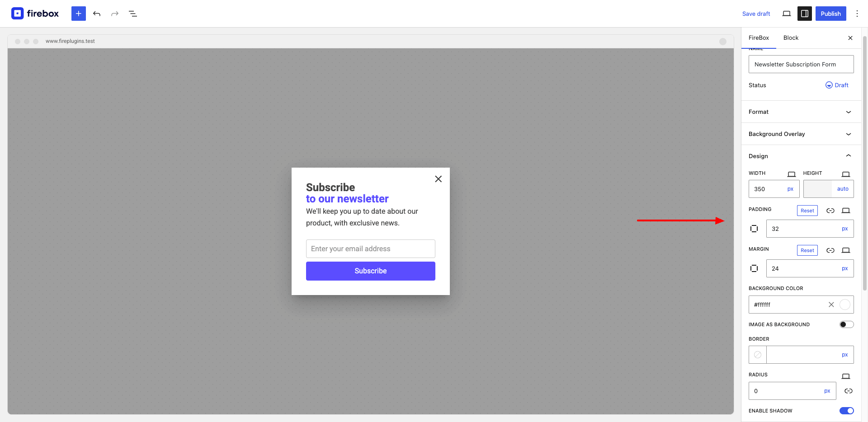Switch to the Block tab
The width and height of the screenshot is (868, 422).
pos(791,38)
